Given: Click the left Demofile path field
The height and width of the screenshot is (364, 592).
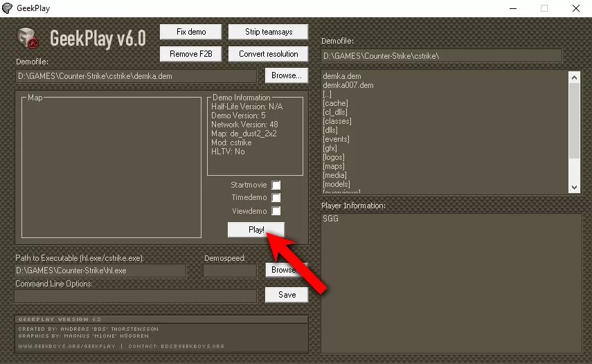Looking at the screenshot, I should click(136, 76).
